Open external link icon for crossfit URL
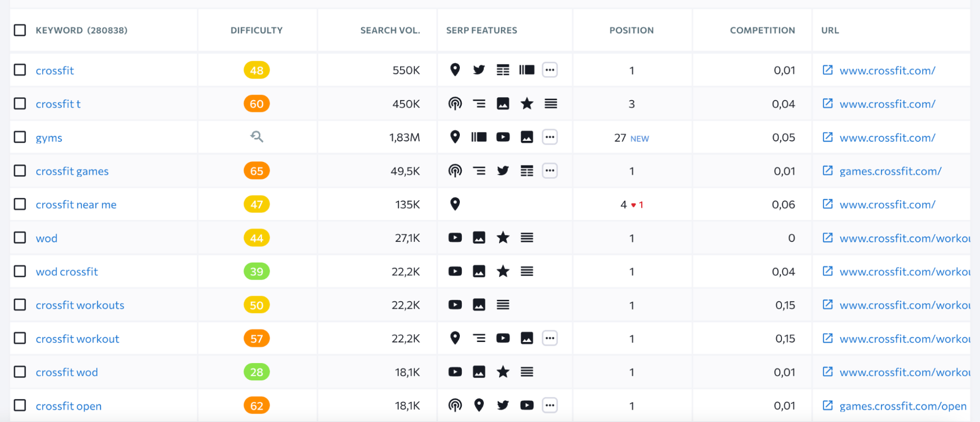Image resolution: width=980 pixels, height=422 pixels. click(828, 70)
